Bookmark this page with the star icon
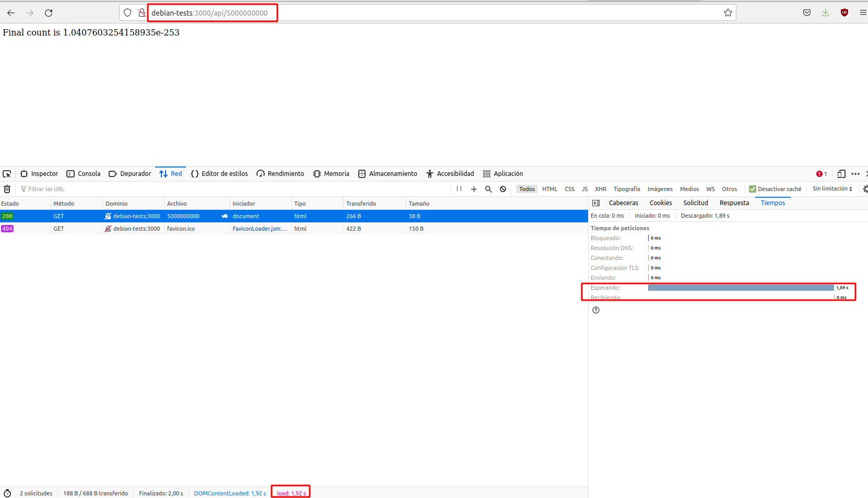Viewport: 868px width, 498px height. (x=728, y=13)
